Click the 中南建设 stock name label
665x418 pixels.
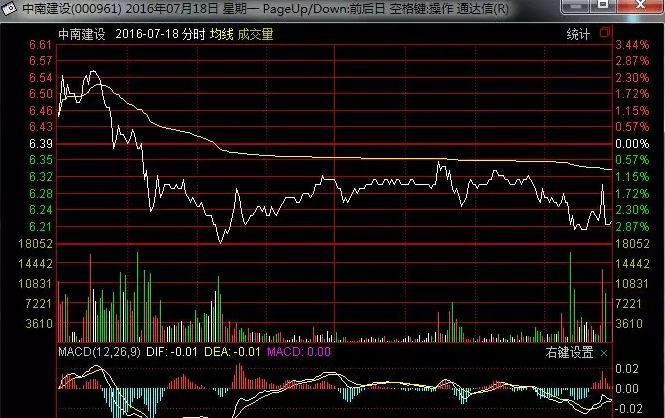(x=81, y=34)
